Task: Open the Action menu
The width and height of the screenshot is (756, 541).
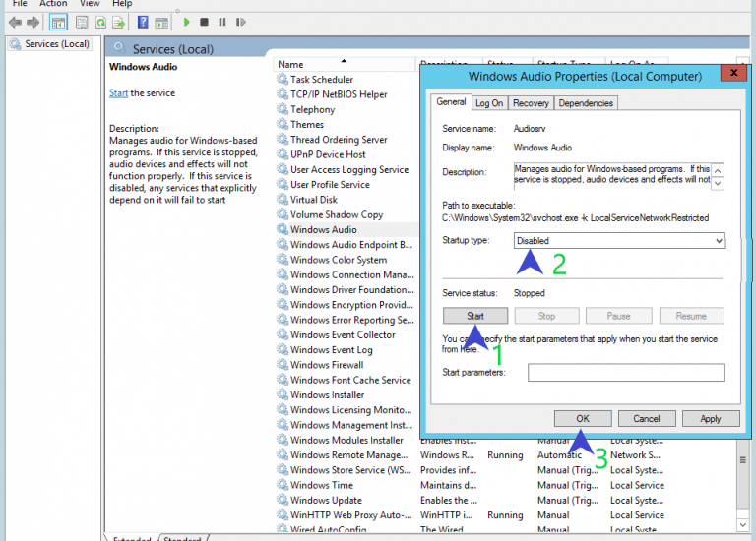Action: click(x=53, y=3)
